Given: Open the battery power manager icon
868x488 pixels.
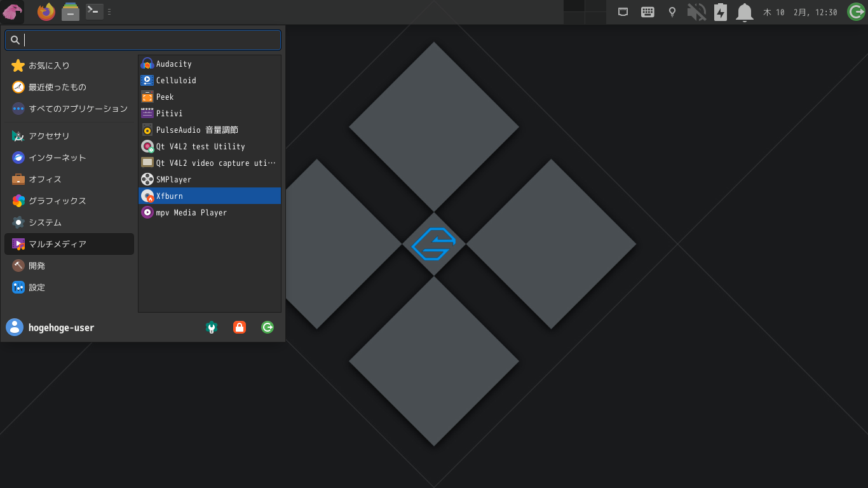Looking at the screenshot, I should [x=721, y=11].
